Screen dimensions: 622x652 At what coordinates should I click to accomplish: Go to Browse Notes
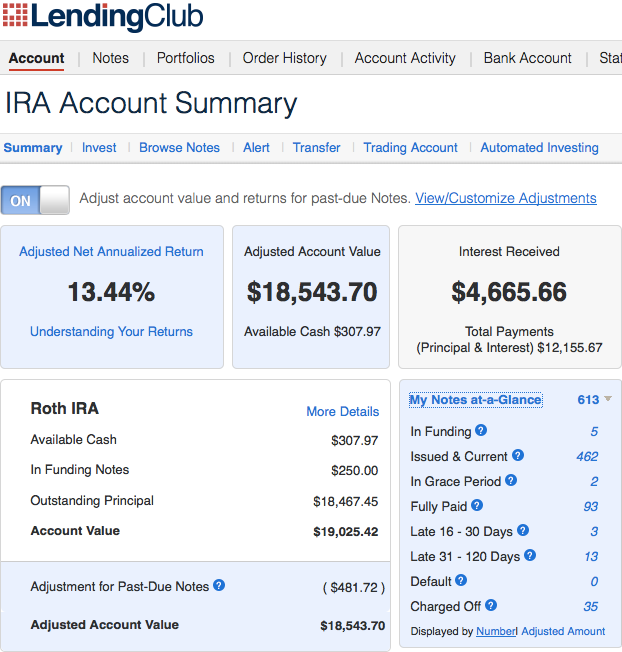179,148
